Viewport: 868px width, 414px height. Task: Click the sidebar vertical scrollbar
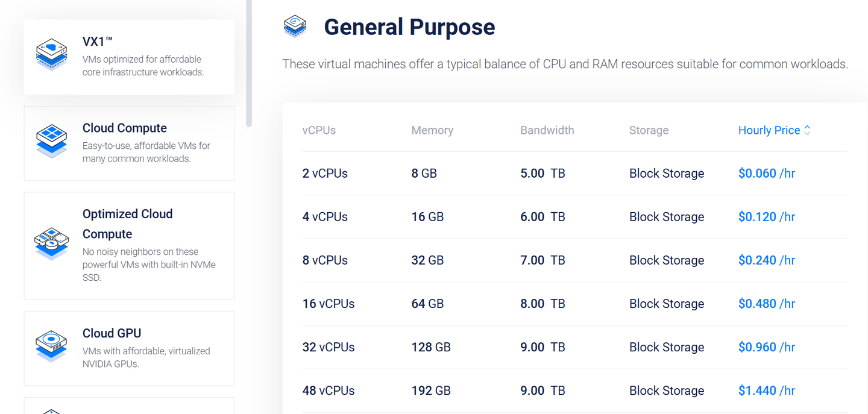click(249, 60)
